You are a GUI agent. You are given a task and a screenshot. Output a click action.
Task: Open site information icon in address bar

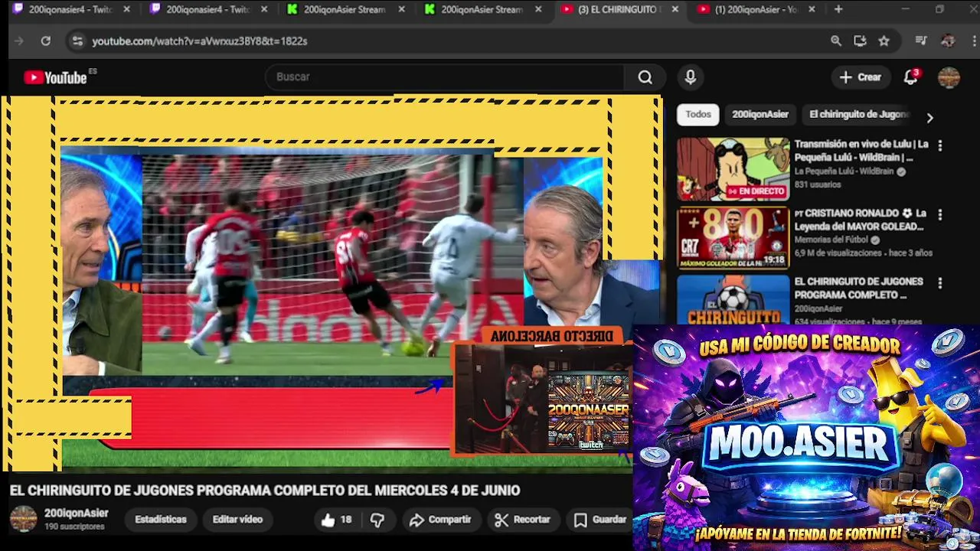77,41
